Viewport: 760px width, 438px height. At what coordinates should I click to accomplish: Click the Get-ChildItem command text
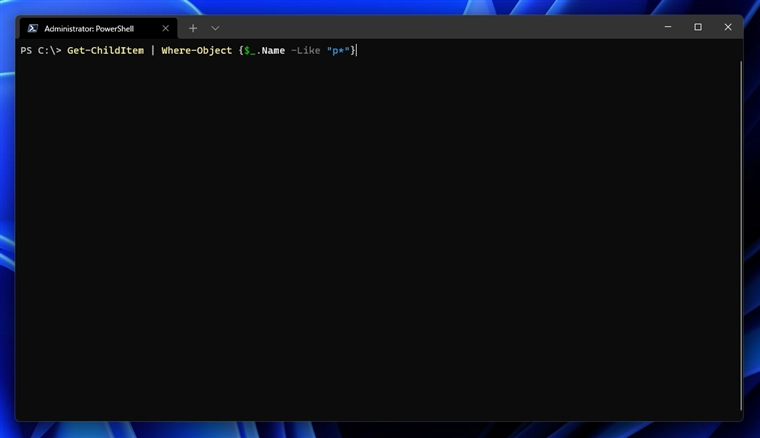pyautogui.click(x=106, y=50)
